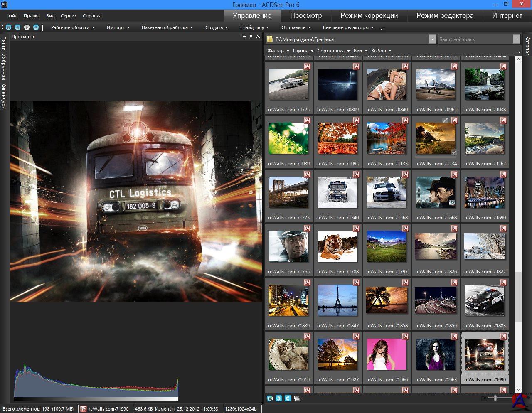Click the Up folder arrow icon
The width and height of the screenshot is (532, 413).
[x=36, y=27]
